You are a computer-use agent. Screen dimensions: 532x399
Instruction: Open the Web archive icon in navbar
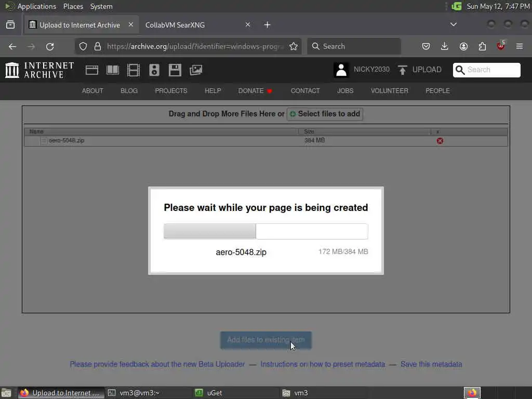(92, 70)
